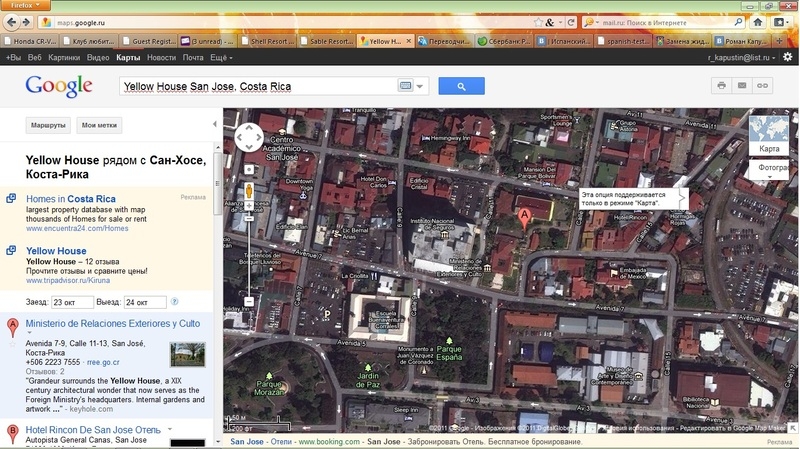Open the Google settings gear icon

click(788, 57)
